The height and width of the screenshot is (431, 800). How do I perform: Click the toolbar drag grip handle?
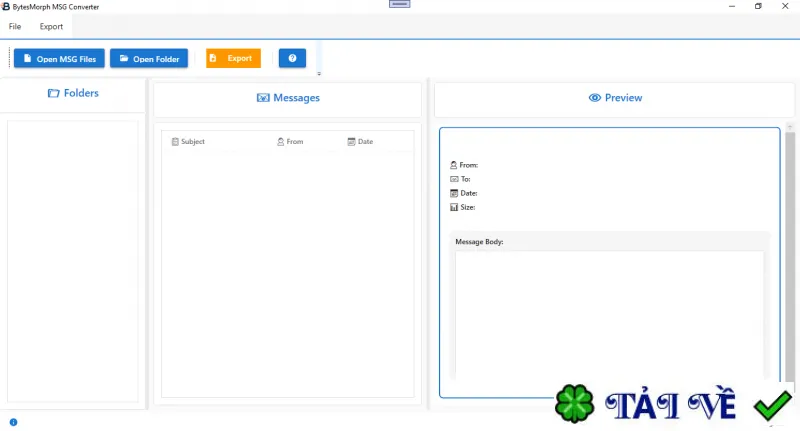[x=9, y=58]
